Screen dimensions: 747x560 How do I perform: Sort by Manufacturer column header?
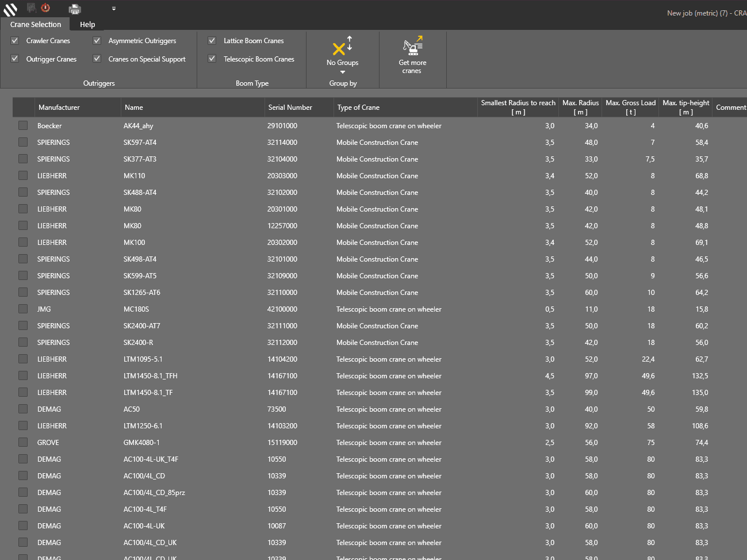coord(78,108)
